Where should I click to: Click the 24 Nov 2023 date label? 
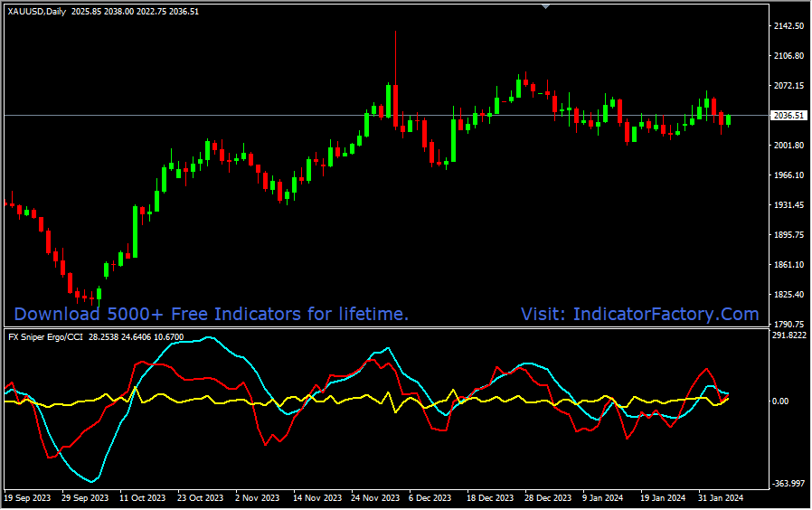click(x=375, y=498)
